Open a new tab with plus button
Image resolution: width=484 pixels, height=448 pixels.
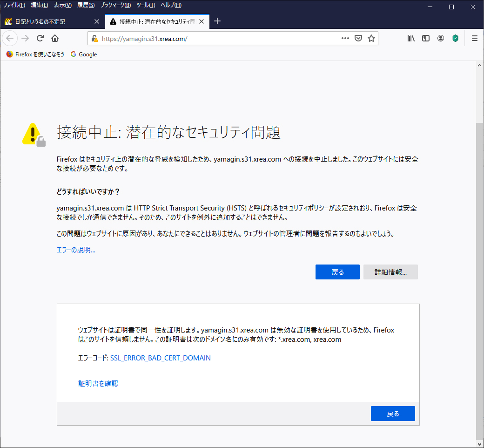(217, 21)
